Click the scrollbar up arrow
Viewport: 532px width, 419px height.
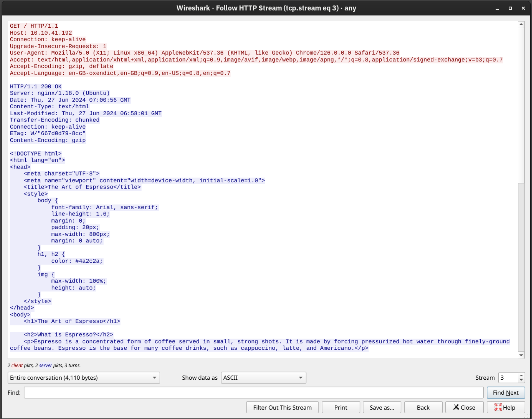click(521, 24)
